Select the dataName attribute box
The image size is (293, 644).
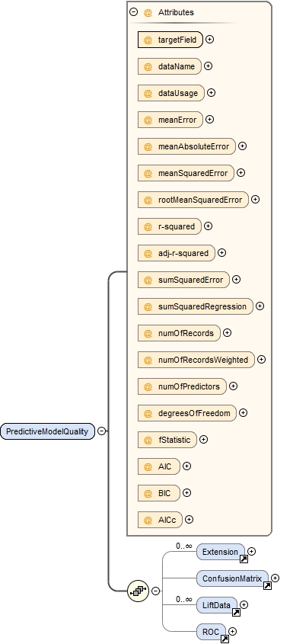170,66
